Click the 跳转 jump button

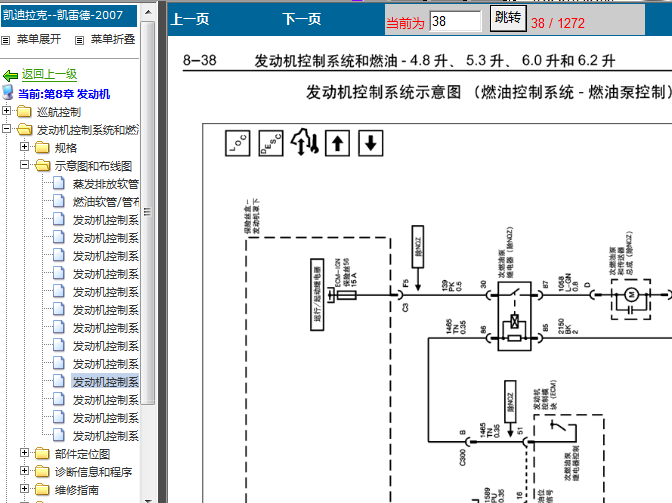(508, 18)
